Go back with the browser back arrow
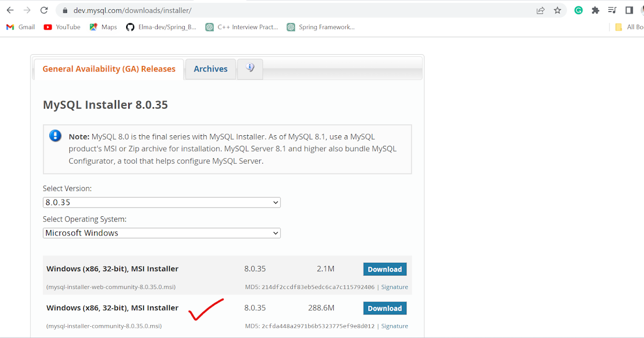Image resolution: width=644 pixels, height=338 pixels. (10, 10)
